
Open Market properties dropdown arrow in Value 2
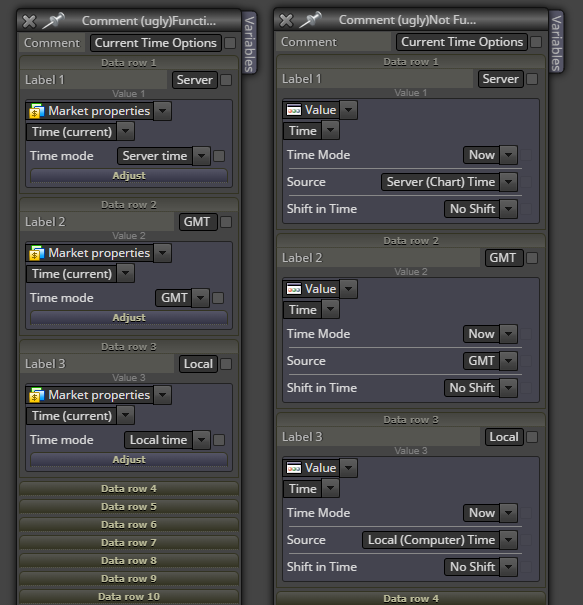(162, 253)
